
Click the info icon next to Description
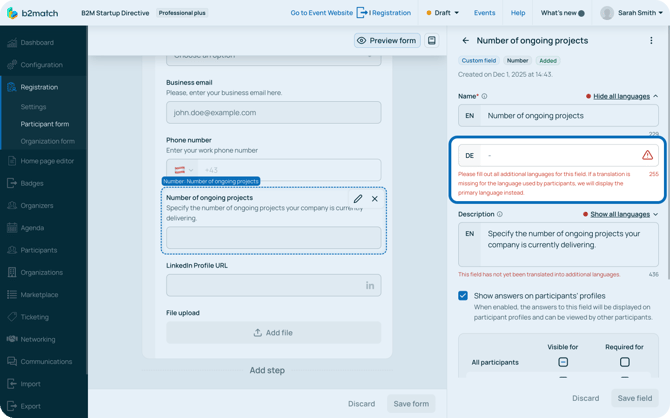(500, 214)
